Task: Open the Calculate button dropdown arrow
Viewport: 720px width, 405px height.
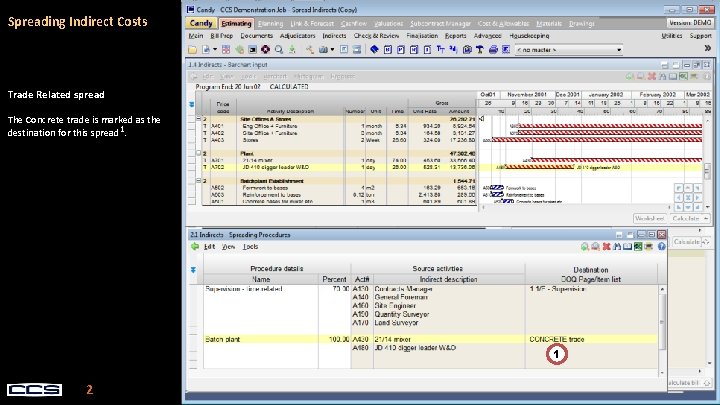Action: coord(706,219)
